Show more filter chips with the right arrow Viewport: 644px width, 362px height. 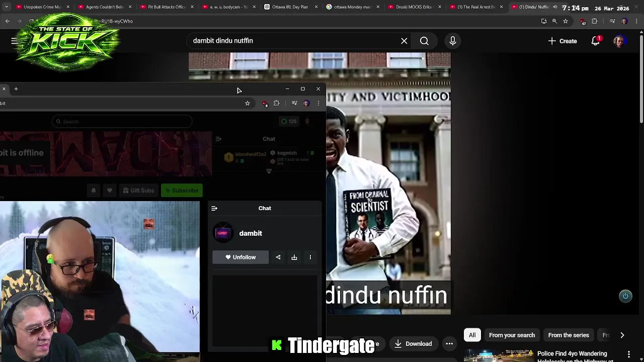coord(622,335)
